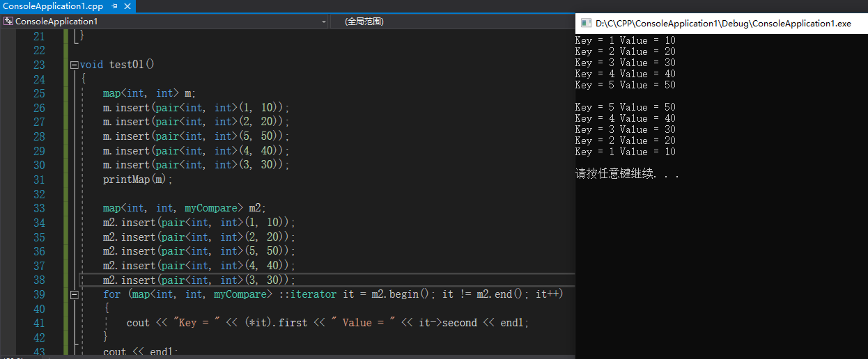Pin the ConsoleApplication1.cpp tab

pyautogui.click(x=114, y=6)
